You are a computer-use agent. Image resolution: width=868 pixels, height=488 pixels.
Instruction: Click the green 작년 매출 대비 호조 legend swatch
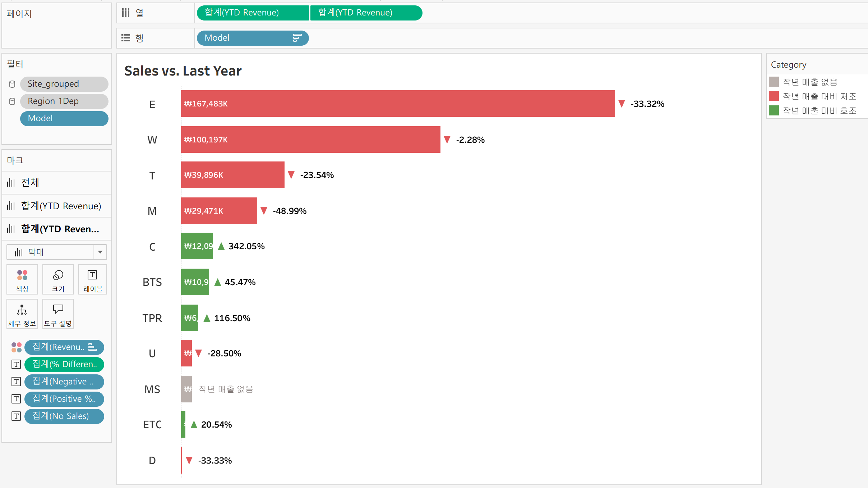[774, 110]
